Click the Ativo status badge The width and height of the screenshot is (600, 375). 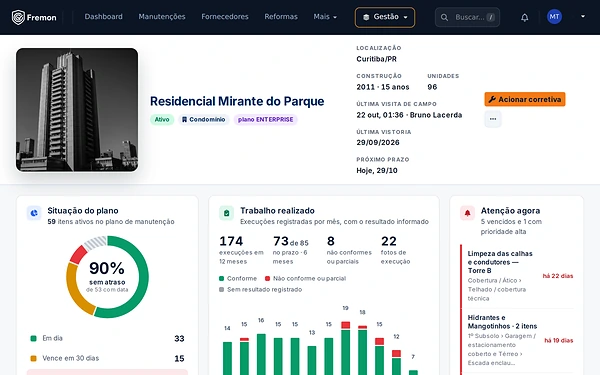[x=162, y=119]
